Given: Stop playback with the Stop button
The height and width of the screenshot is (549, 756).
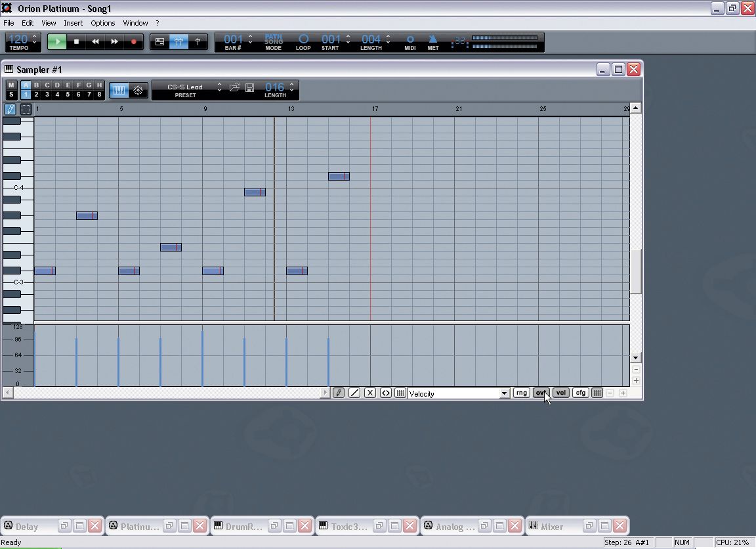Looking at the screenshot, I should [76, 41].
